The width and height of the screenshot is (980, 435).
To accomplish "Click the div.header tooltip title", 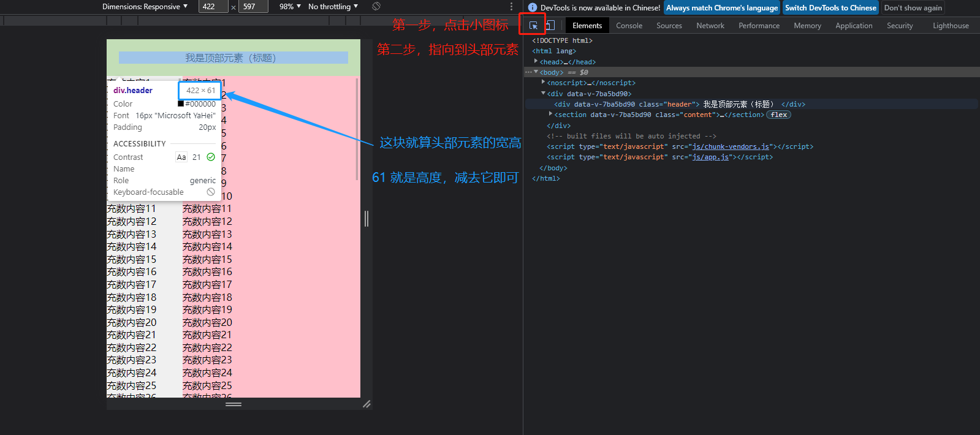I will 133,90.
